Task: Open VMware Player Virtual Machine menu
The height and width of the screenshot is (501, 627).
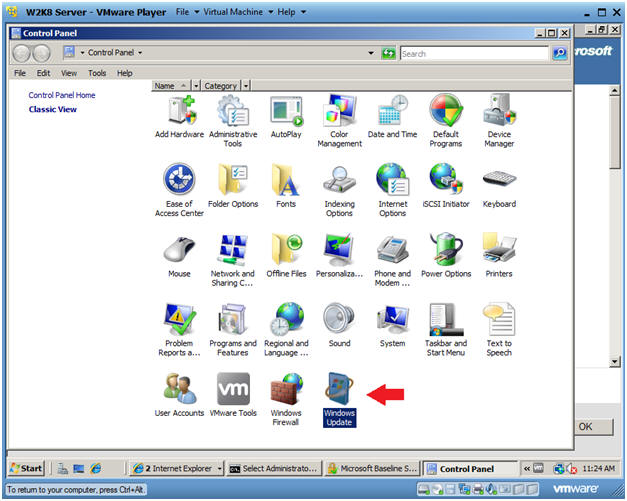Action: tap(238, 12)
